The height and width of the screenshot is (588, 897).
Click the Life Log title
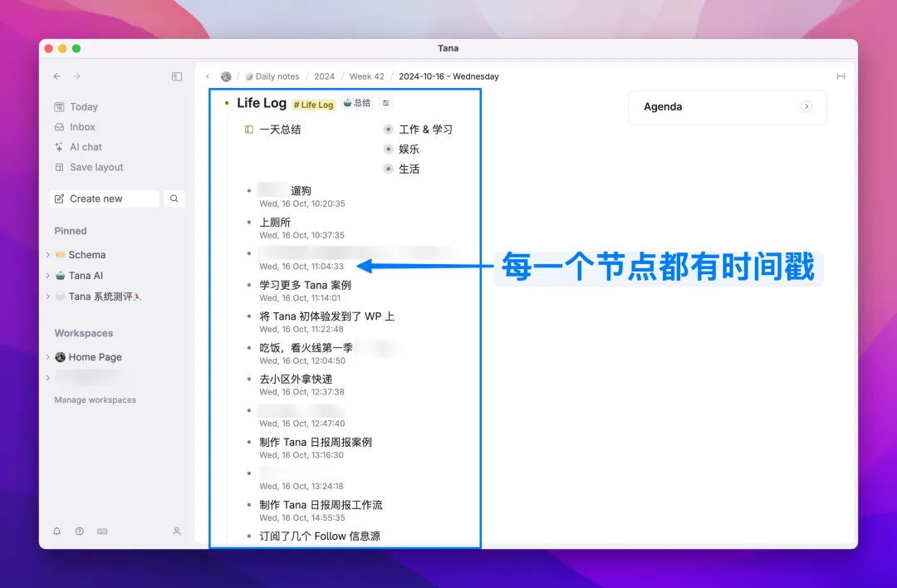(x=262, y=103)
